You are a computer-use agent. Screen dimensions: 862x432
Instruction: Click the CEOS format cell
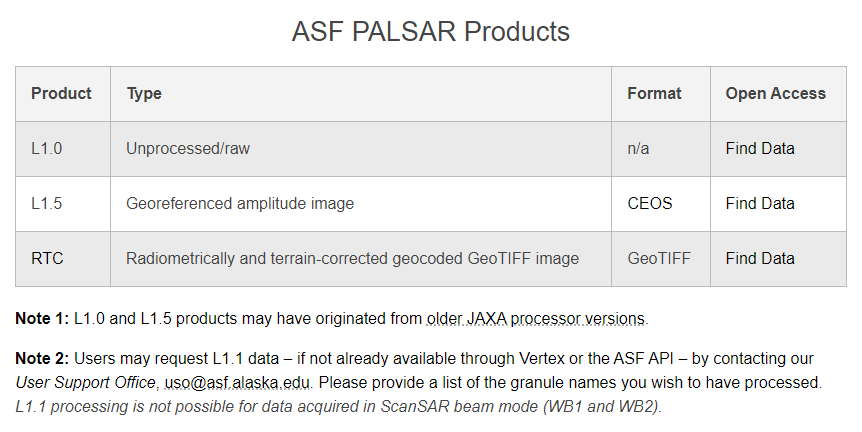click(661, 203)
